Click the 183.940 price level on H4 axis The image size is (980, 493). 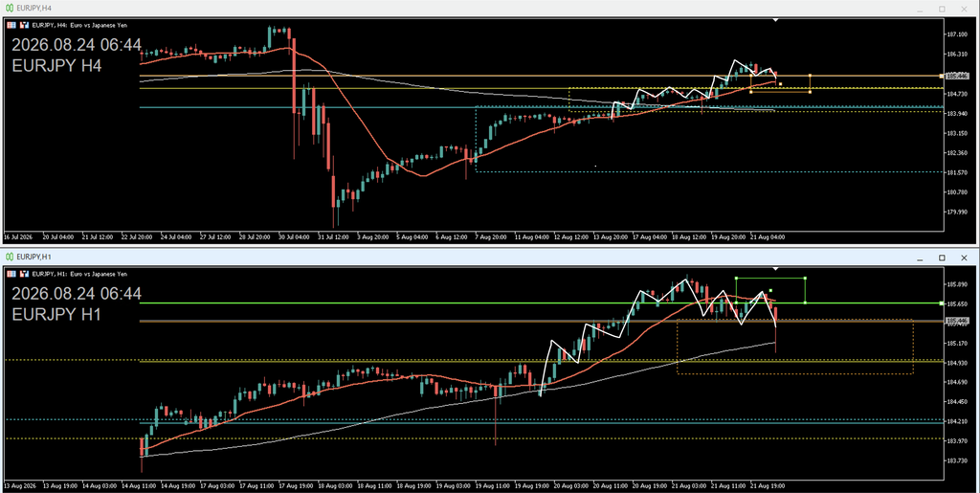(958, 114)
